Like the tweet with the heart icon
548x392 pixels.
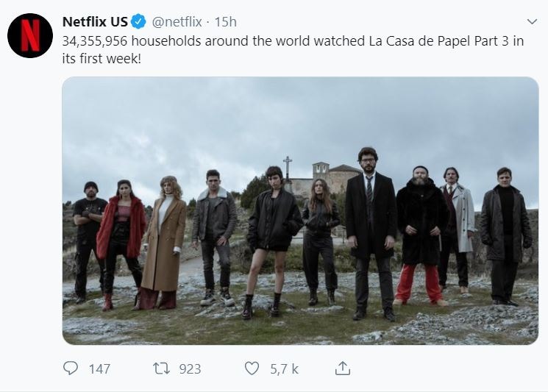click(252, 368)
